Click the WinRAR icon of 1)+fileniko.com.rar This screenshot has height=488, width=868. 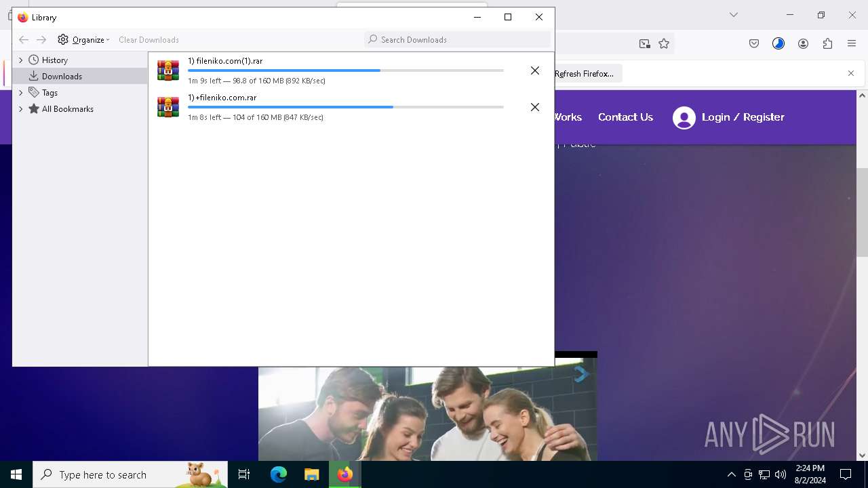coord(168,107)
